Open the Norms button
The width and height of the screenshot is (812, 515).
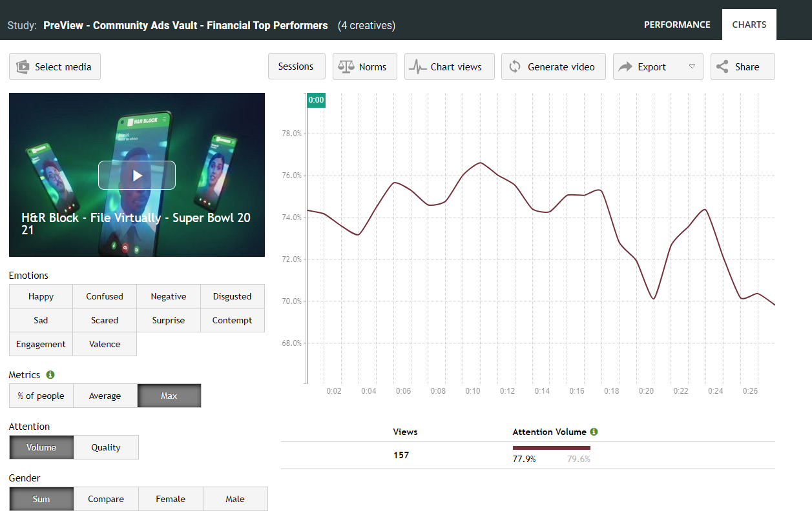[365, 66]
